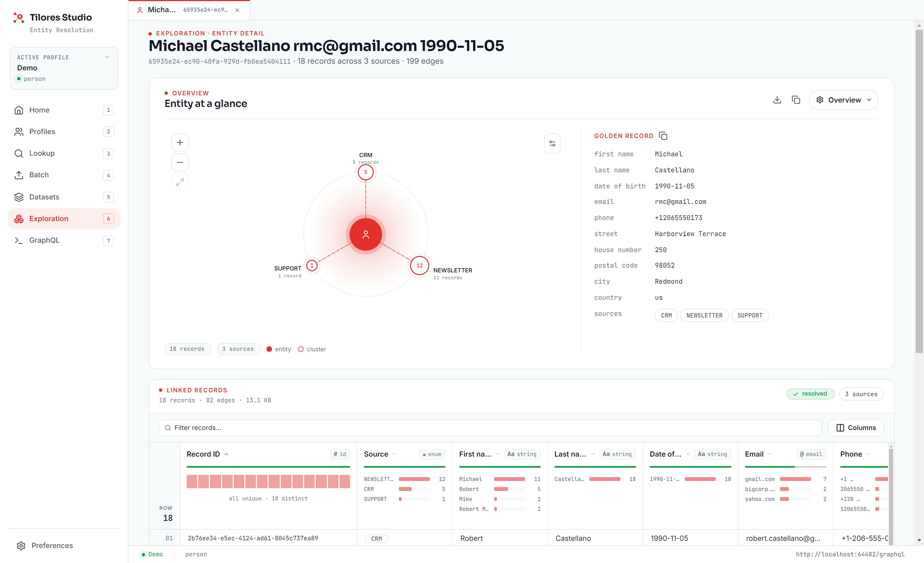Click the CRM chip in row 01
This screenshot has height=563, width=924.
(x=376, y=539)
